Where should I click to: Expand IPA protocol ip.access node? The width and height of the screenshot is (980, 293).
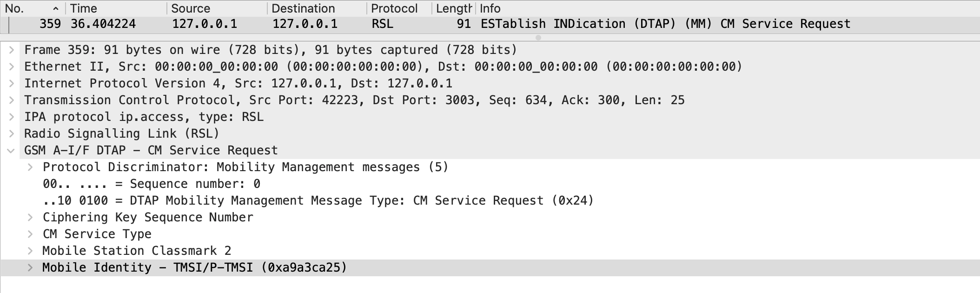(11, 117)
